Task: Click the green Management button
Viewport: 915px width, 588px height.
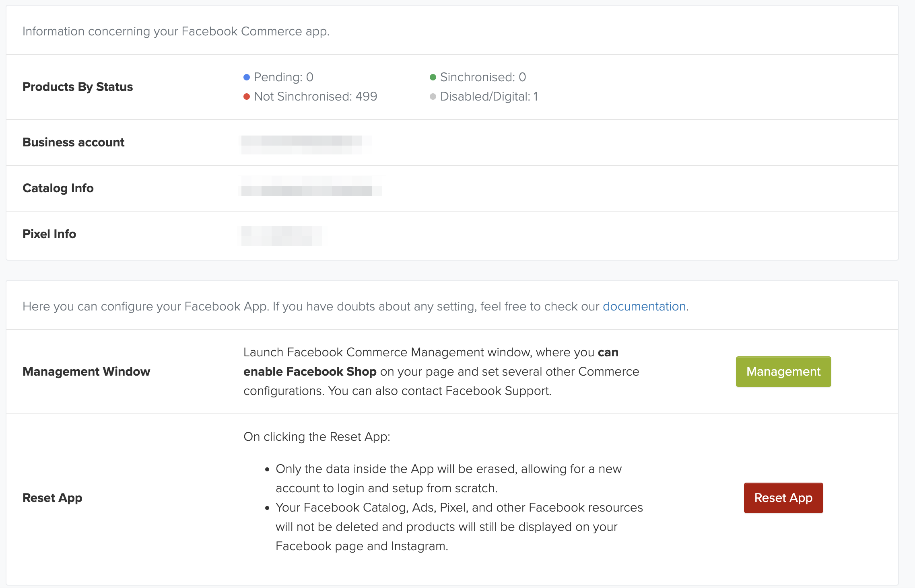Action: (x=783, y=372)
